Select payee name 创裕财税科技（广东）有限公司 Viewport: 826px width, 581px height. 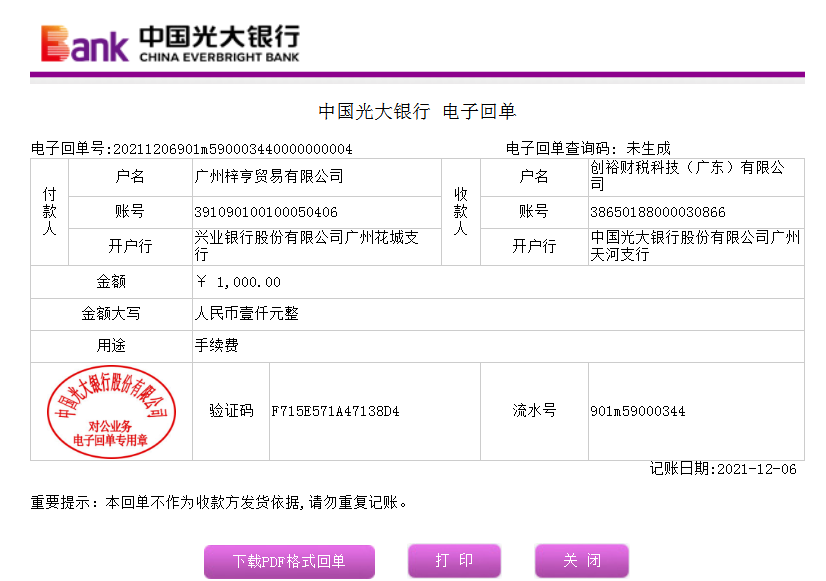pos(687,176)
